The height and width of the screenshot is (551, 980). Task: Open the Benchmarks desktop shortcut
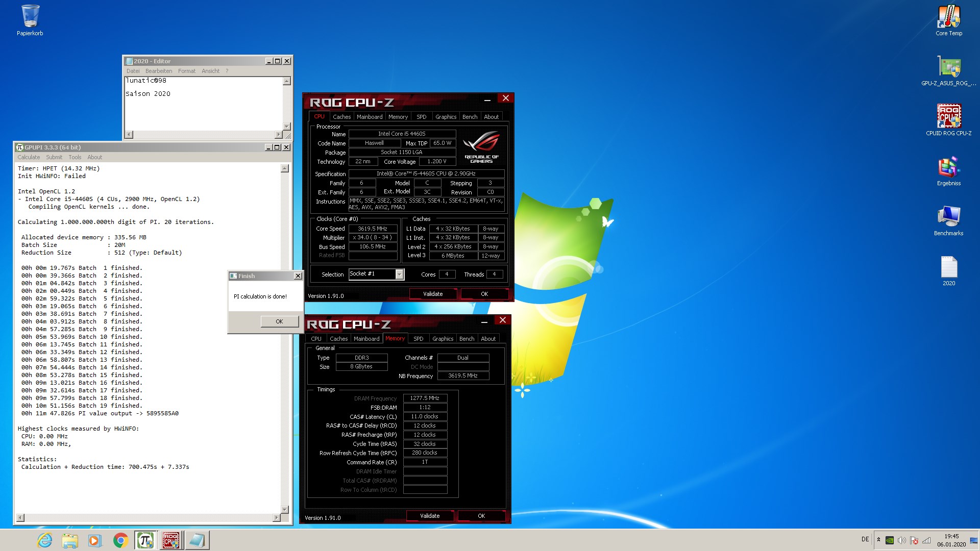[x=949, y=220]
